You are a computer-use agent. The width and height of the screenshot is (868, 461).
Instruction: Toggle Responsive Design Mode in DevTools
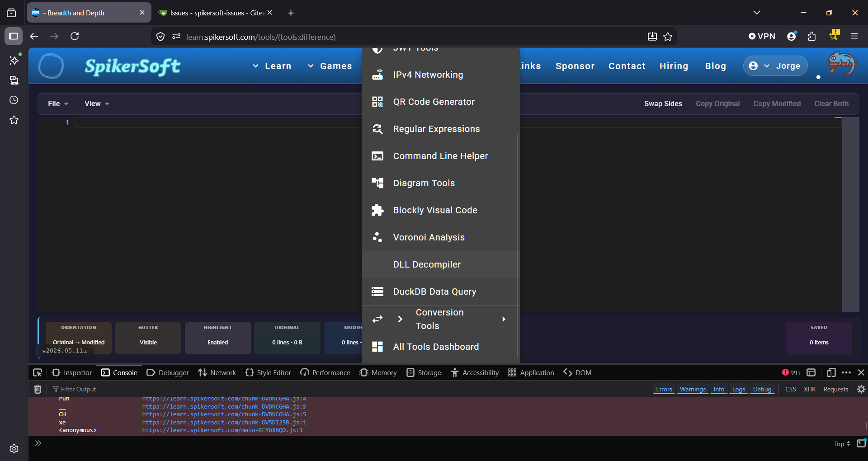tap(831, 372)
